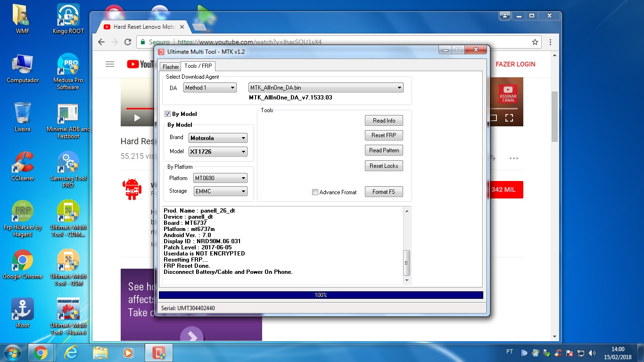Select Ultimate Multi Tool taskbar button
Screen dimensions: 644x362
tap(158, 353)
